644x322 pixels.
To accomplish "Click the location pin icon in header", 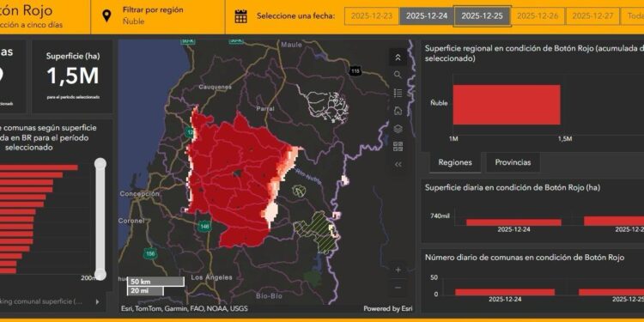I will tap(106, 16).
